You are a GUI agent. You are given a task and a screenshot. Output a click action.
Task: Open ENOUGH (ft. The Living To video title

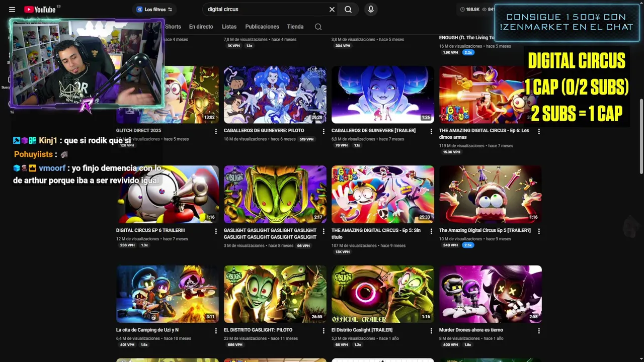tap(467, 38)
